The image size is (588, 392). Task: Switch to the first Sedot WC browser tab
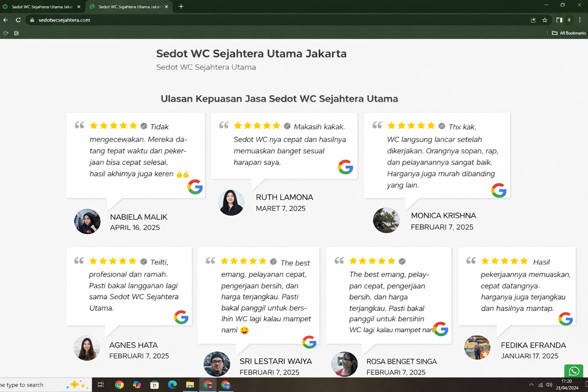42,7
